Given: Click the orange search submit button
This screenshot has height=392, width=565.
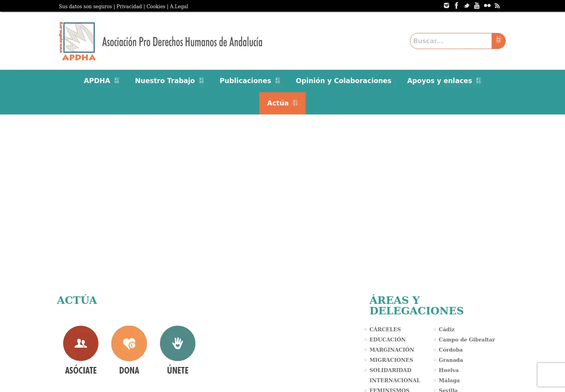Looking at the screenshot, I should point(498,41).
